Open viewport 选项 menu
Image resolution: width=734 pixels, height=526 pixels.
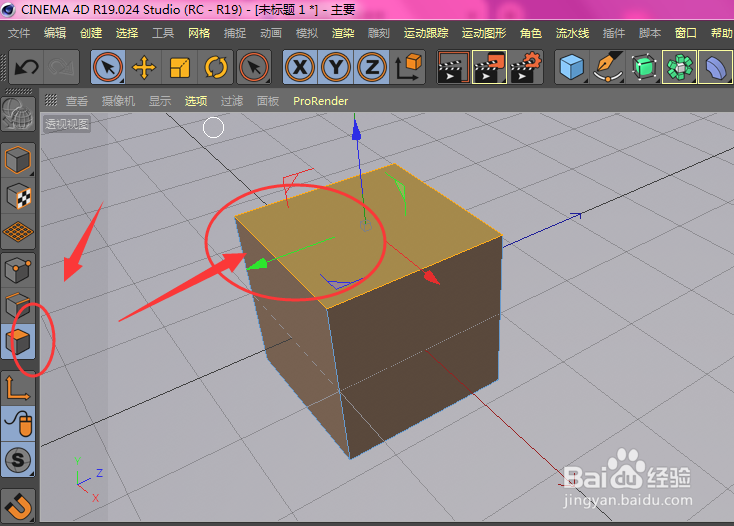(x=196, y=101)
